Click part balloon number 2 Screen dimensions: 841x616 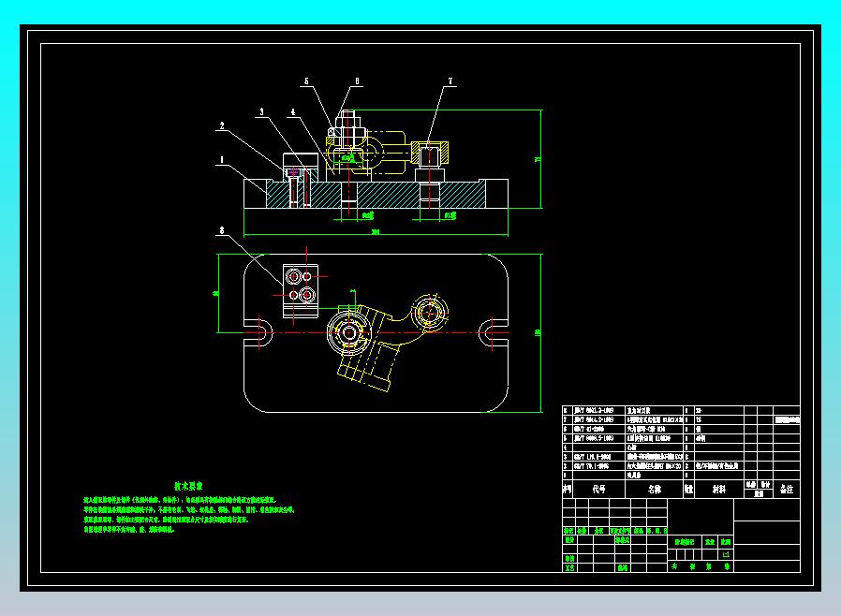[x=222, y=126]
